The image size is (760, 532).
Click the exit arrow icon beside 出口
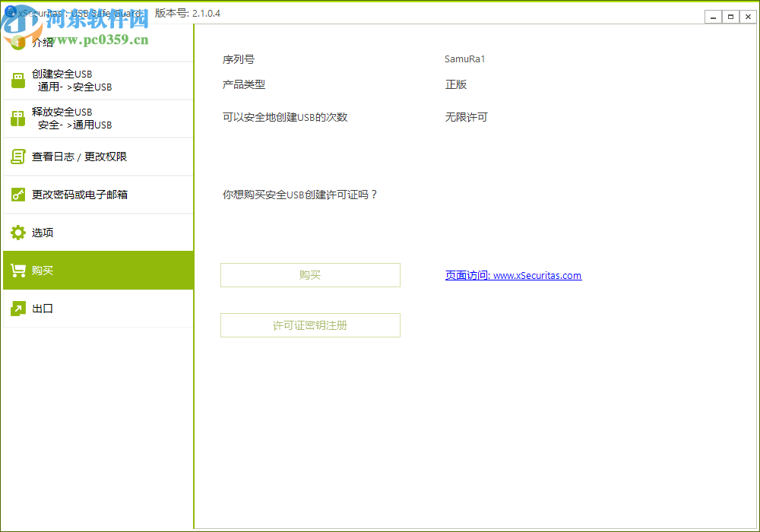pyautogui.click(x=17, y=308)
